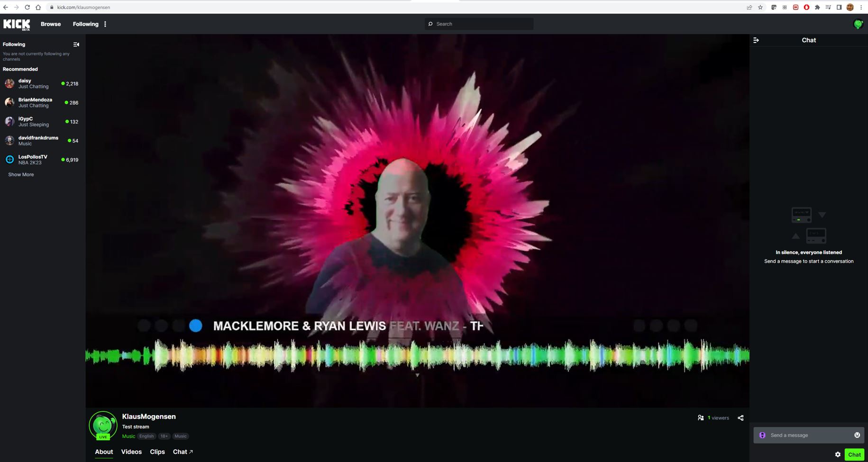
Task: Open BrianMendoza's recommended channel
Action: [x=42, y=103]
